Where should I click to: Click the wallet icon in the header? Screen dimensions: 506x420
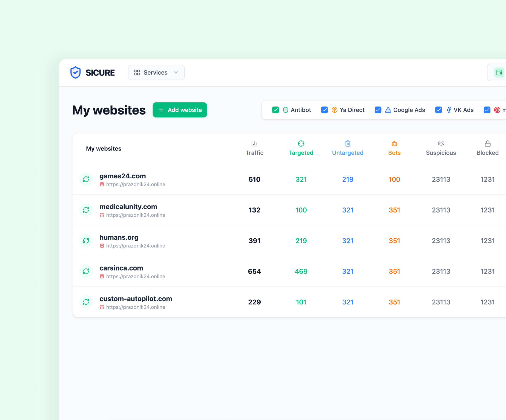(499, 73)
